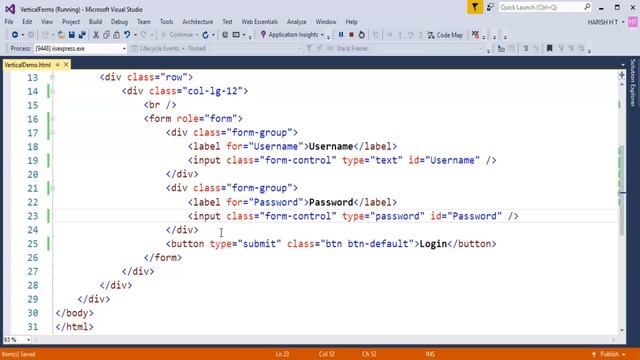Collapse the form-group div on line 17

coord(52,133)
